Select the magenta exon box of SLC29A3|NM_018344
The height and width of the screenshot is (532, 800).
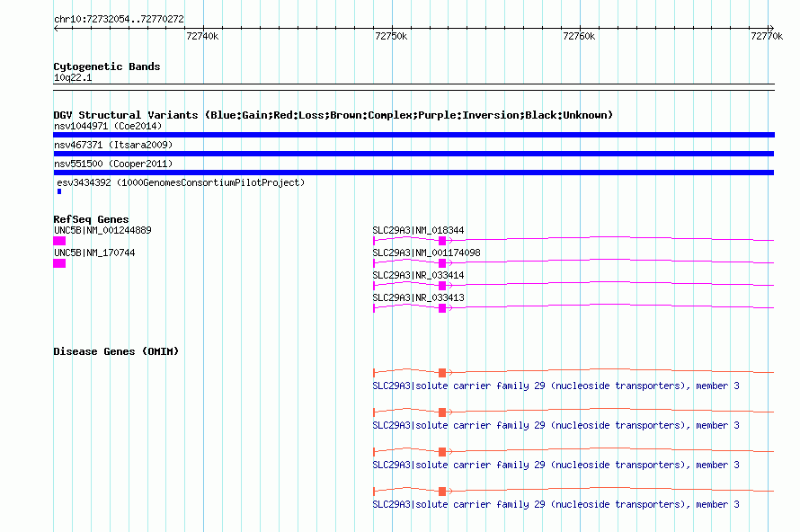[442, 241]
